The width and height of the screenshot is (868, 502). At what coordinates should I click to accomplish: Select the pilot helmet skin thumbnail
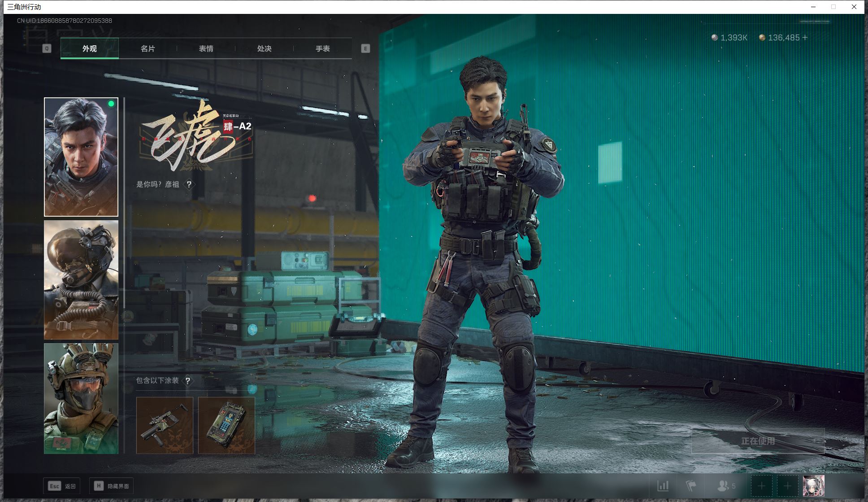81,279
